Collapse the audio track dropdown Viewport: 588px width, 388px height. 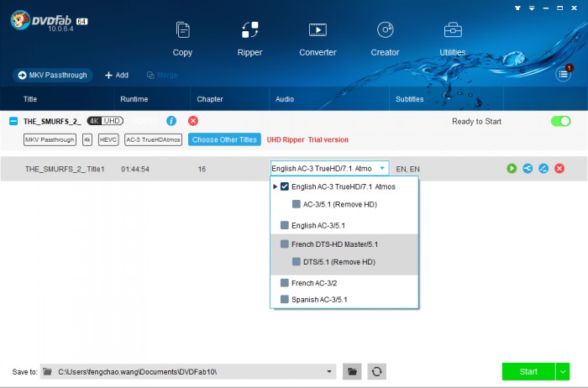382,168
